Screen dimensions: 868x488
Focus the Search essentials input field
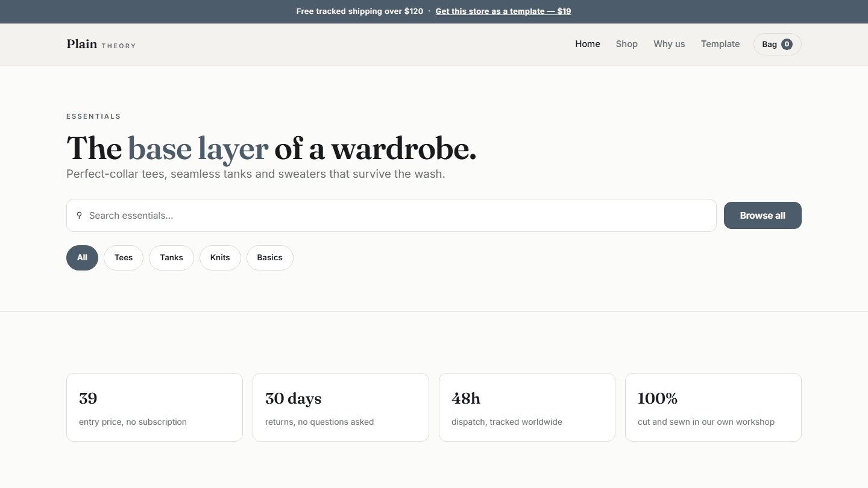point(391,216)
